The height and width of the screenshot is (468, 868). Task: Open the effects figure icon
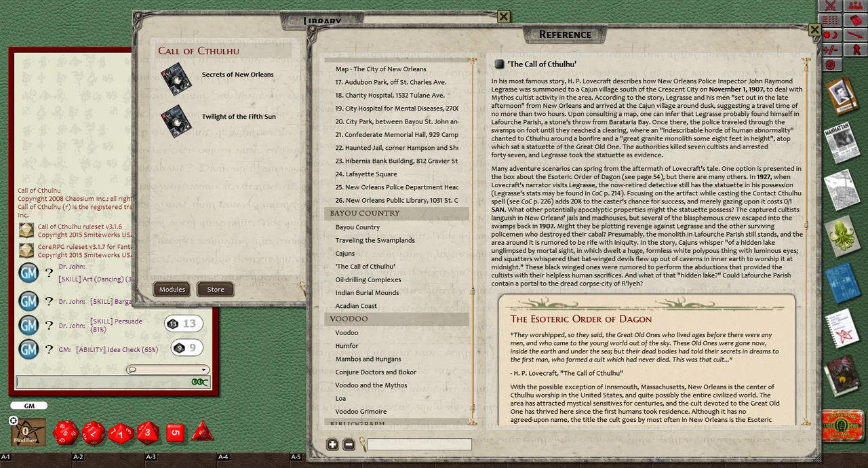pos(856,50)
